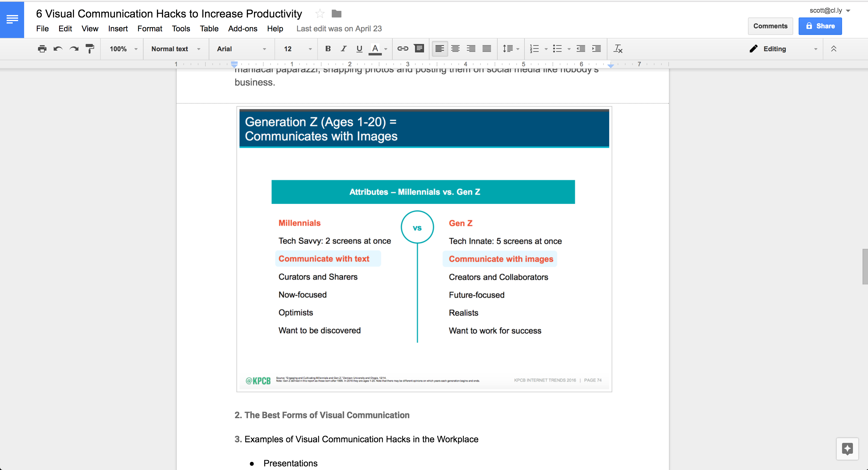The image size is (868, 470).
Task: Open the Normal text style dropdown
Action: pos(176,49)
